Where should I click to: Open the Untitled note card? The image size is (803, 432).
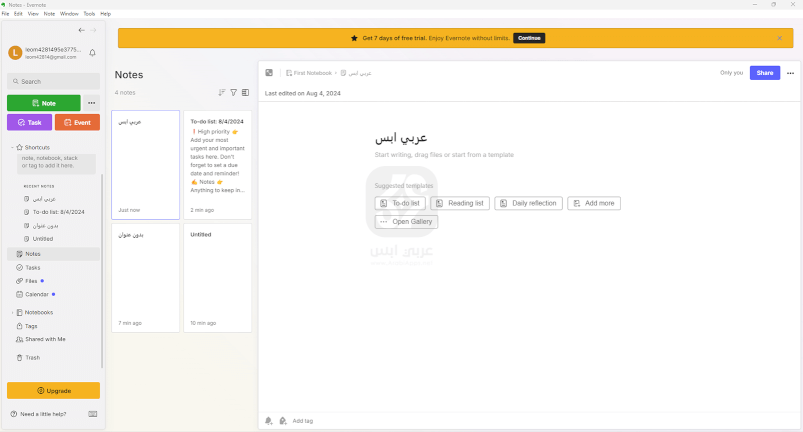tap(218, 278)
